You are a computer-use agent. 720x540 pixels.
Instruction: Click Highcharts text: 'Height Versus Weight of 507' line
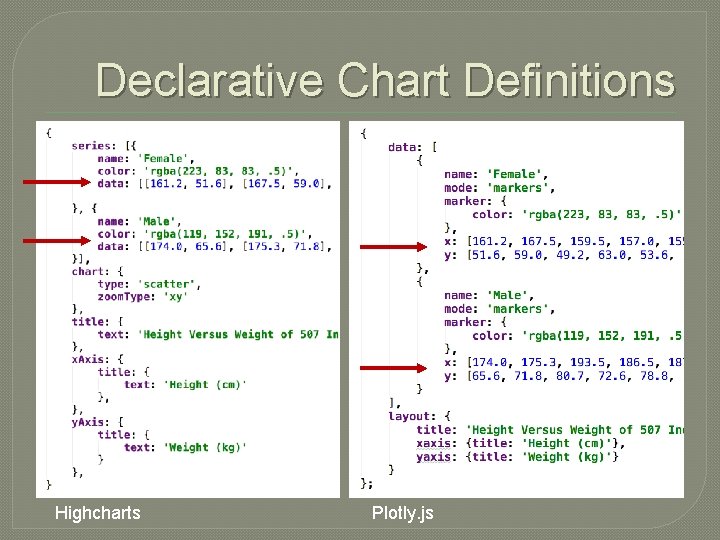pos(218,334)
